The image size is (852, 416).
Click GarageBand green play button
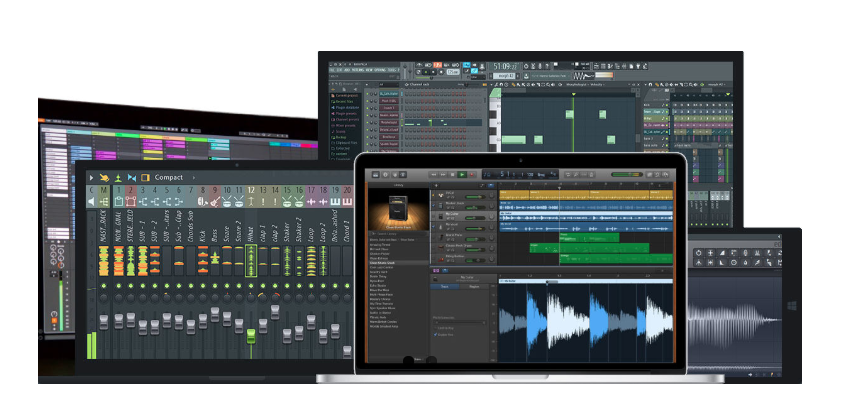[462, 175]
